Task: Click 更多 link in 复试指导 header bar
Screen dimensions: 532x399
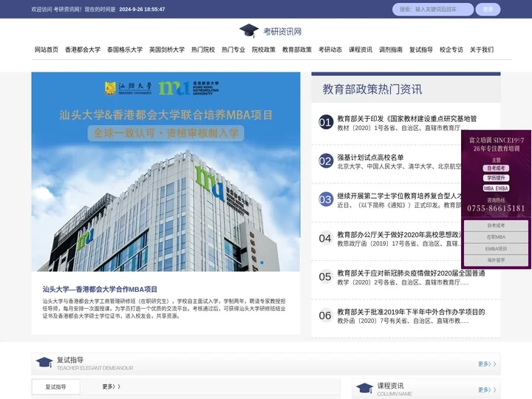Action: [x=487, y=364]
